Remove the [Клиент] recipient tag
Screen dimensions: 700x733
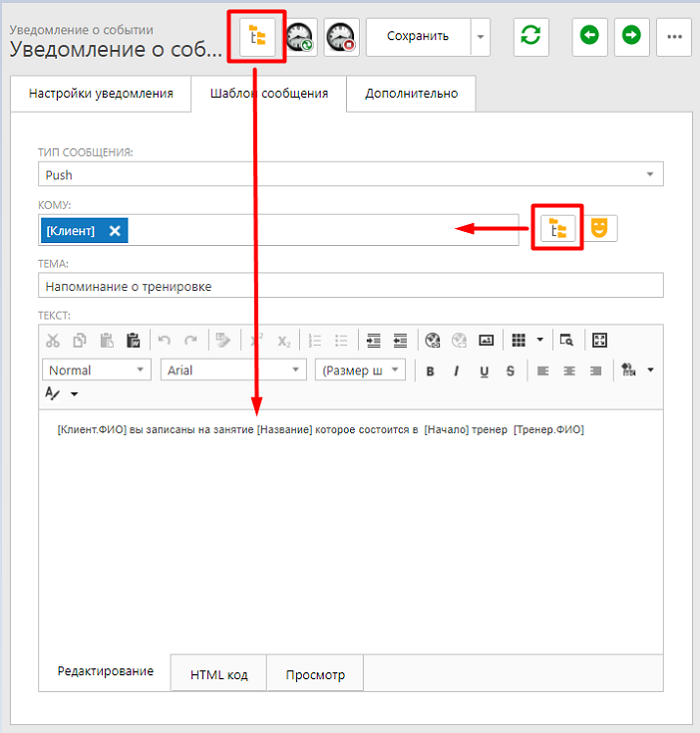(x=115, y=230)
